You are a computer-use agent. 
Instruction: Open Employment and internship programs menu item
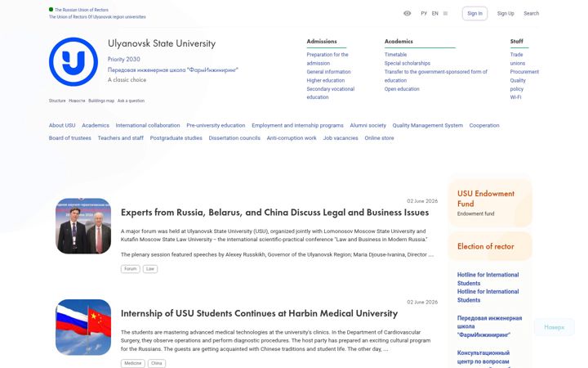point(297,125)
